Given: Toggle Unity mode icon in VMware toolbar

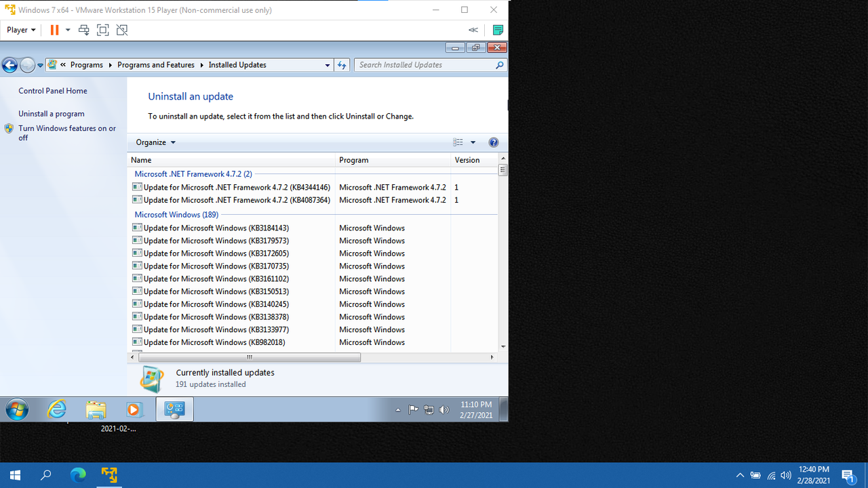Looking at the screenshot, I should pyautogui.click(x=122, y=30).
